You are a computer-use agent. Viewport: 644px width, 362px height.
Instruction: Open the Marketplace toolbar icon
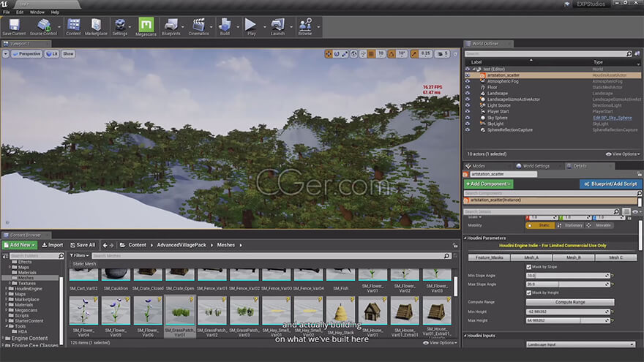click(x=96, y=27)
